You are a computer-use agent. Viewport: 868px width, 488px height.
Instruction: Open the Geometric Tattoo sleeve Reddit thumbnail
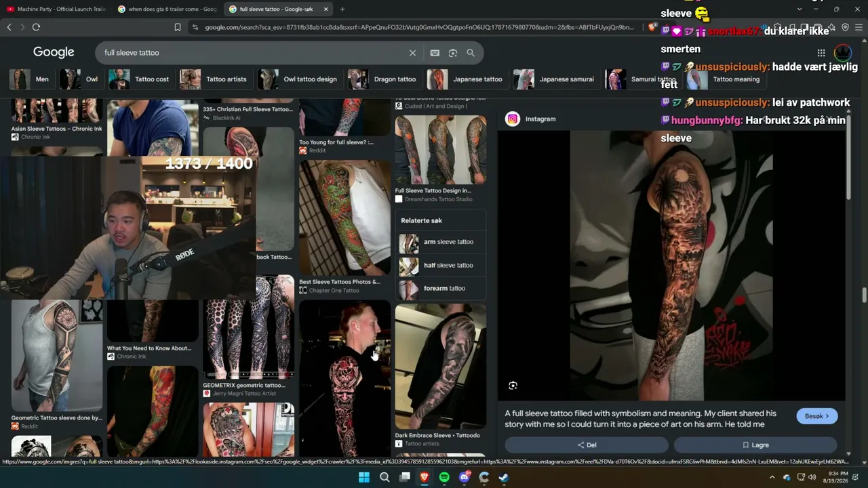tap(57, 355)
